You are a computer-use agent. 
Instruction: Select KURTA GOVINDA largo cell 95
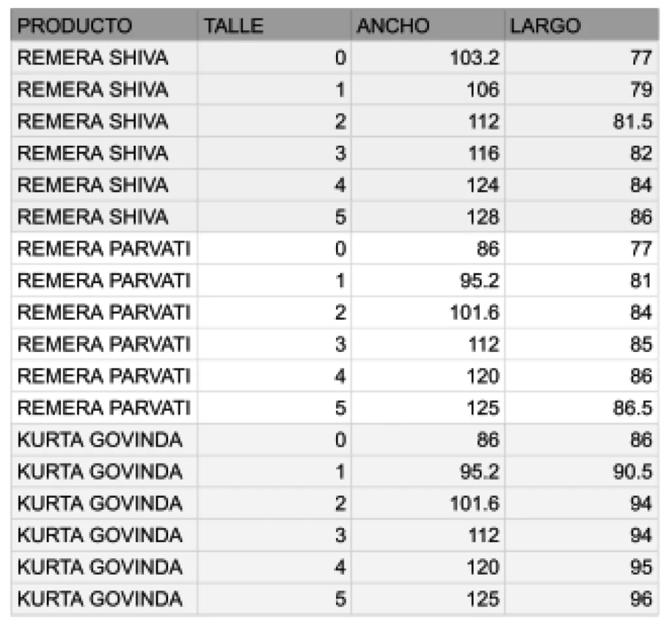[581, 567]
